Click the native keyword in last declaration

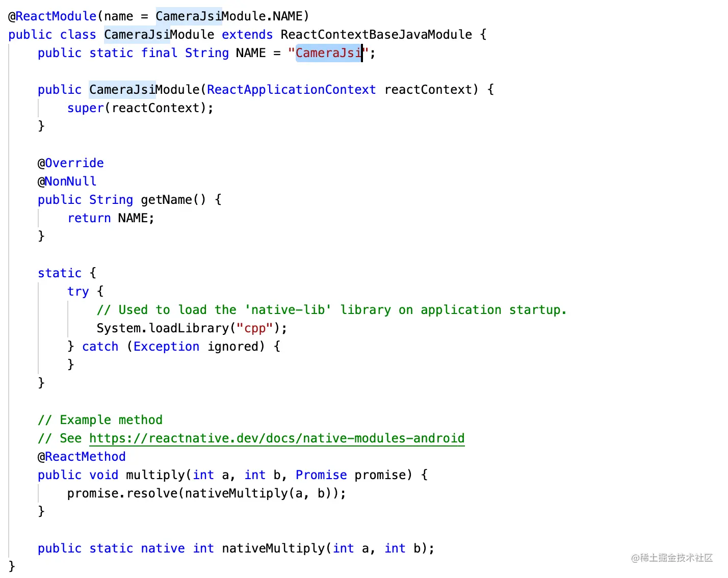(163, 548)
